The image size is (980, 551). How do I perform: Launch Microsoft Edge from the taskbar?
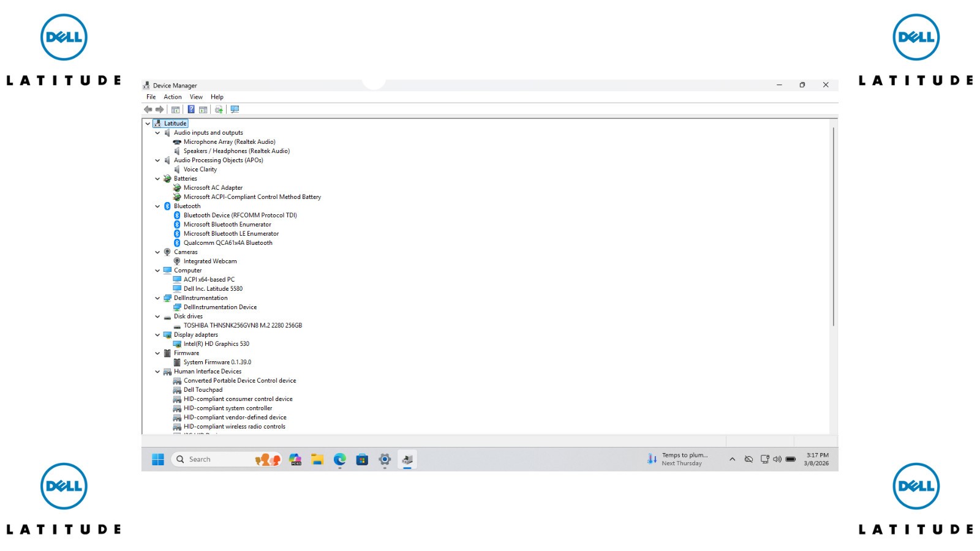coord(340,460)
